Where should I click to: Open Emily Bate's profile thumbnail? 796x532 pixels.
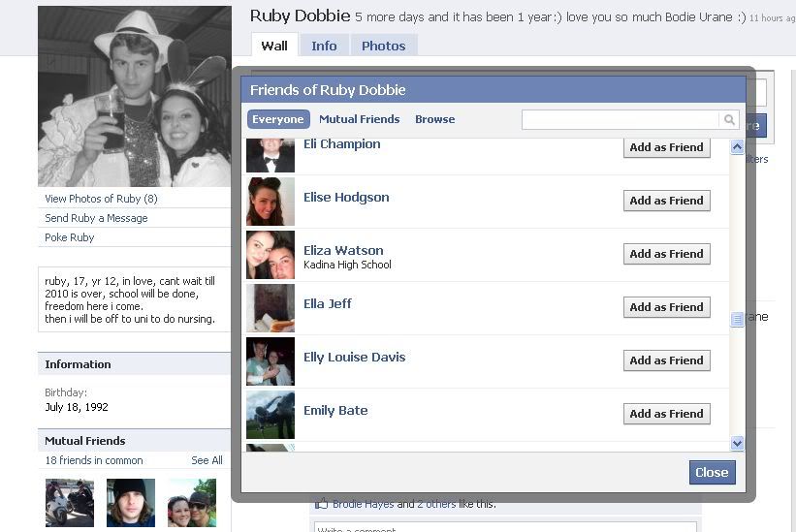[271, 415]
